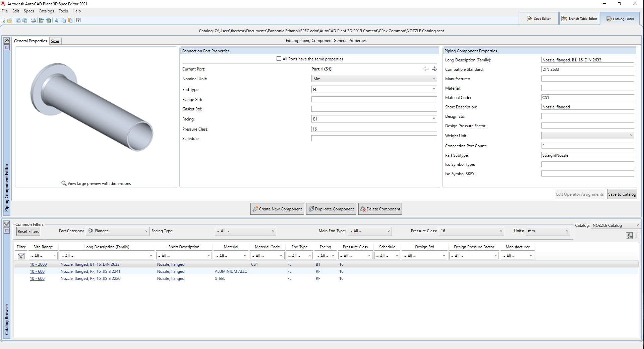Collapse the Catalog Browser panel
644x349 pixels.
[7, 224]
